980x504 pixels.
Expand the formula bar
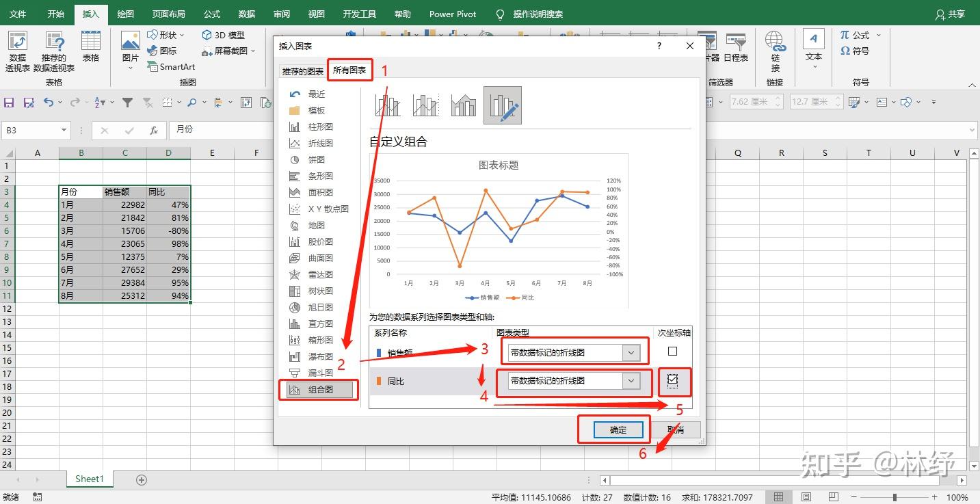pyautogui.click(x=972, y=130)
